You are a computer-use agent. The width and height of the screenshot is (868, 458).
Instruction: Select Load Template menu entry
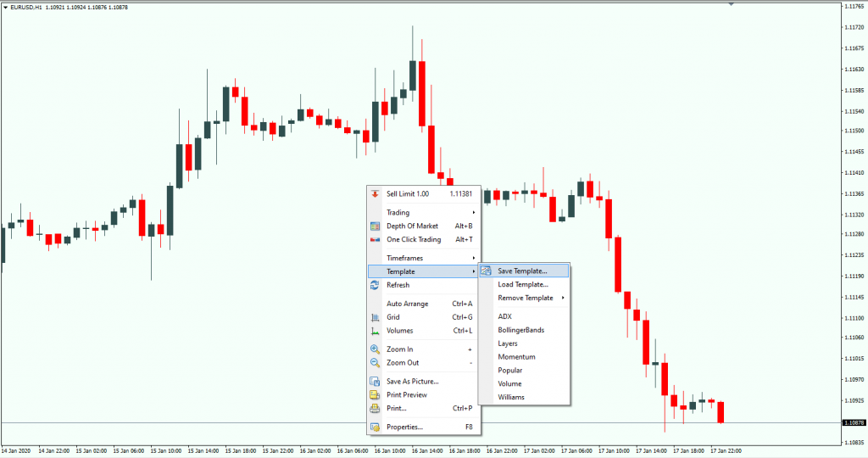pyautogui.click(x=522, y=285)
